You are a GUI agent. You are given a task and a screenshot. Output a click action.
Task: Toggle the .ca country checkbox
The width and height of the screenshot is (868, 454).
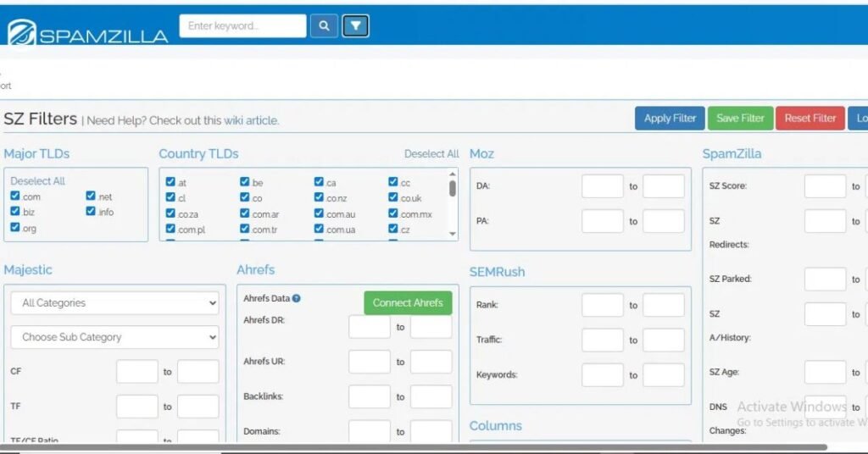319,181
